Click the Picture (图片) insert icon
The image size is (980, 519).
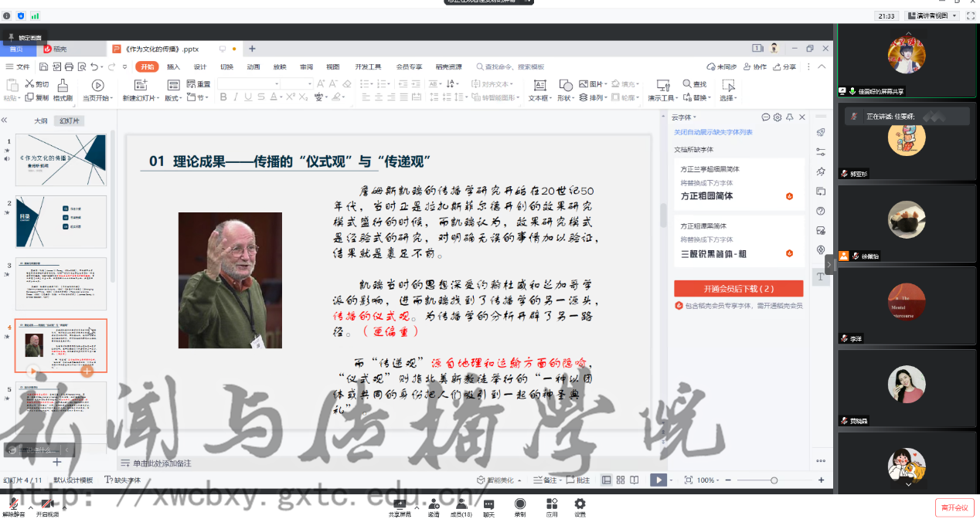click(583, 84)
